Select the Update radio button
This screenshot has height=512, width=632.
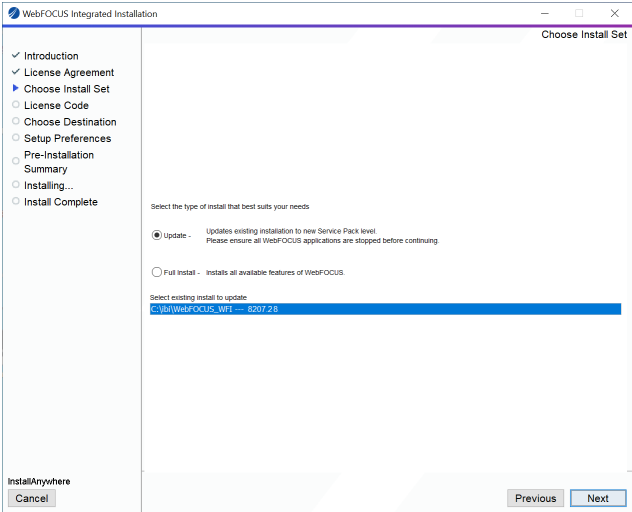157,235
